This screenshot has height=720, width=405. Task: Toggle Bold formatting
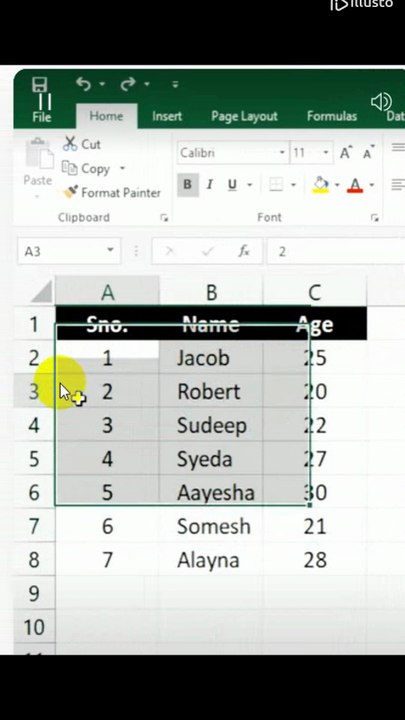187,185
